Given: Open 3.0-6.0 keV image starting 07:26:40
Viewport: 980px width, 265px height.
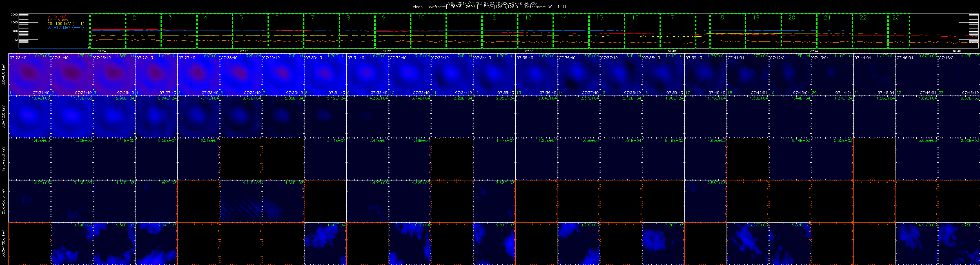Looking at the screenshot, I should (x=156, y=74).
